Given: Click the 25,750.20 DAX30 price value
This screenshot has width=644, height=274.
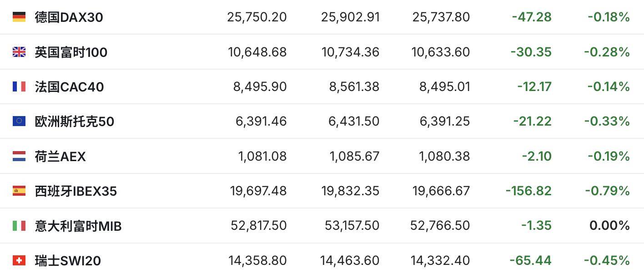Looking at the screenshot, I should [x=257, y=17].
